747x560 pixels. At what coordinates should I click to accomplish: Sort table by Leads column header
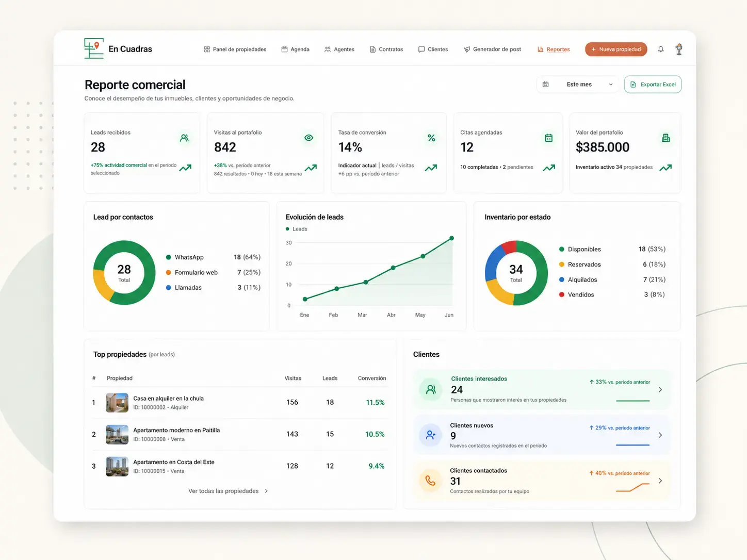coord(330,378)
